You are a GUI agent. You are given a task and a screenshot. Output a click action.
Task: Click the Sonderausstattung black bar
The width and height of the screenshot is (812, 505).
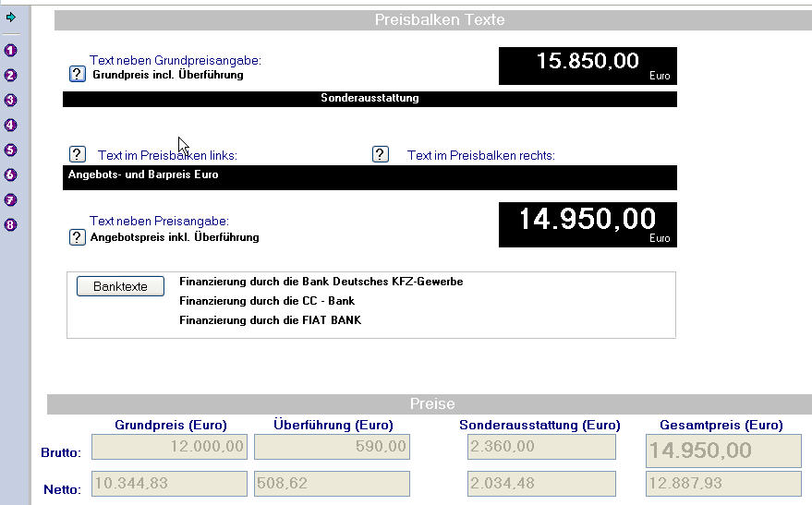(370, 99)
